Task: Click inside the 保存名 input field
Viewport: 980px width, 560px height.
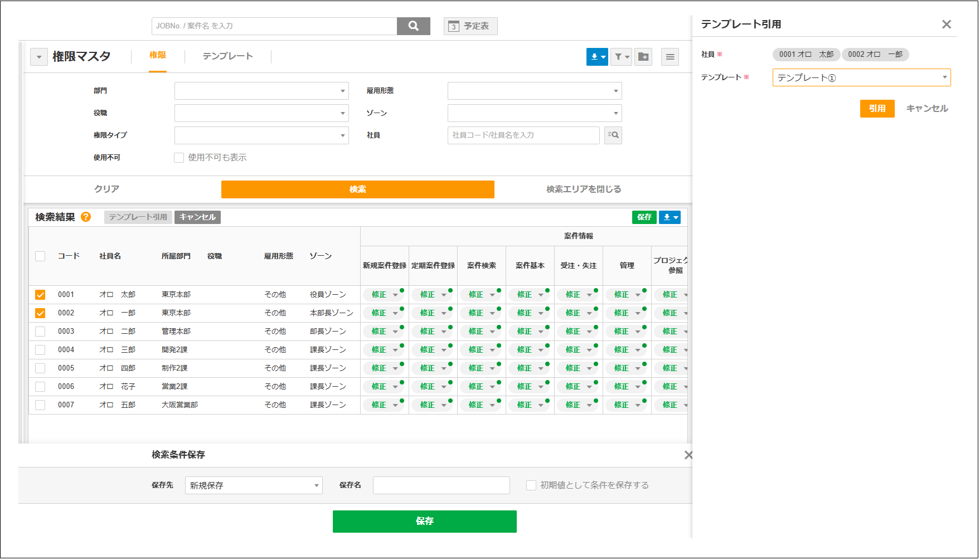Action: (441, 485)
